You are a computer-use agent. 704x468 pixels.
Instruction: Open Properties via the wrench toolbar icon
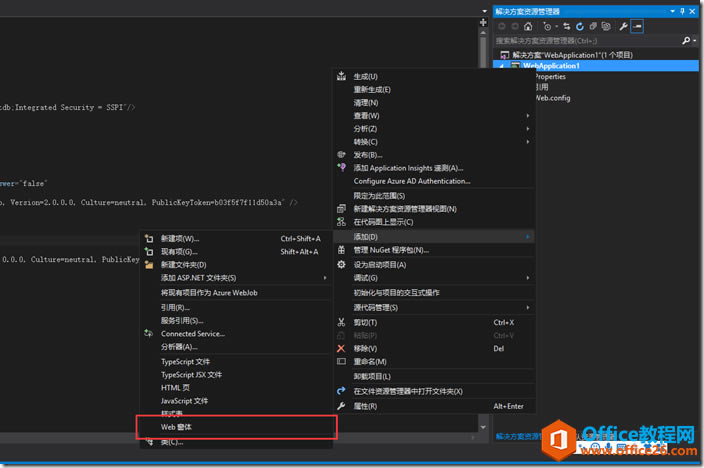tap(623, 26)
